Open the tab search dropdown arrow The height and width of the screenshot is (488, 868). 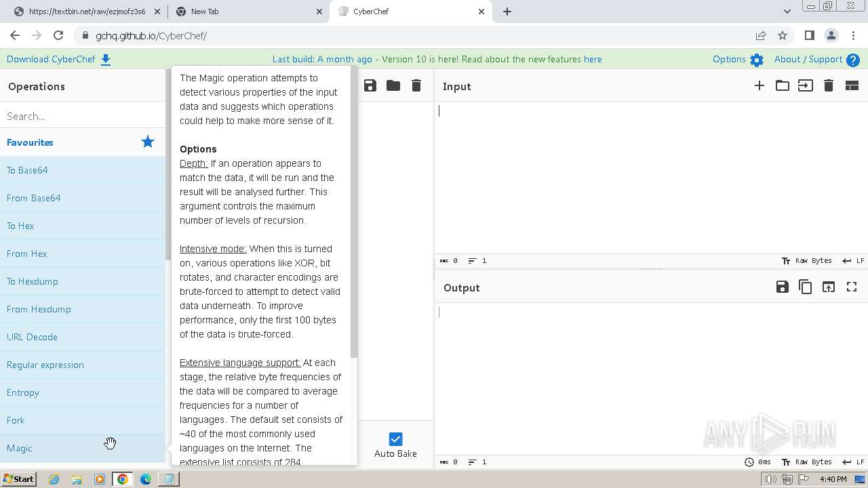coord(787,12)
